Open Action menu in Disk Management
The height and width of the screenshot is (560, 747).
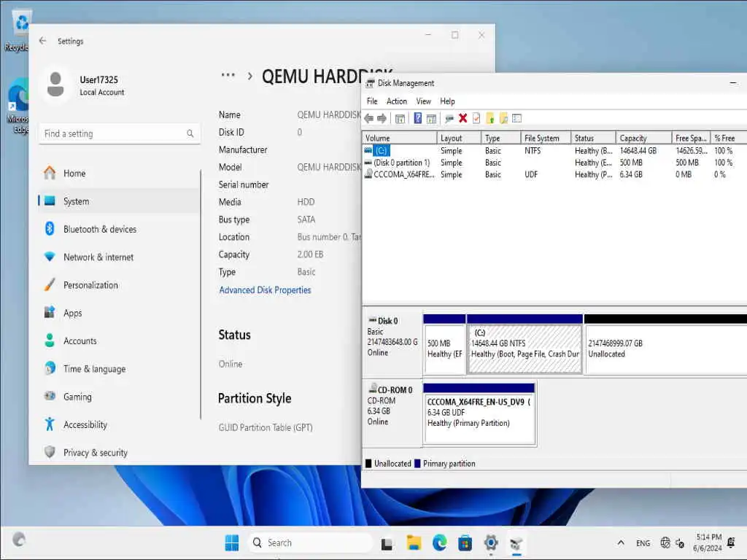click(x=396, y=101)
